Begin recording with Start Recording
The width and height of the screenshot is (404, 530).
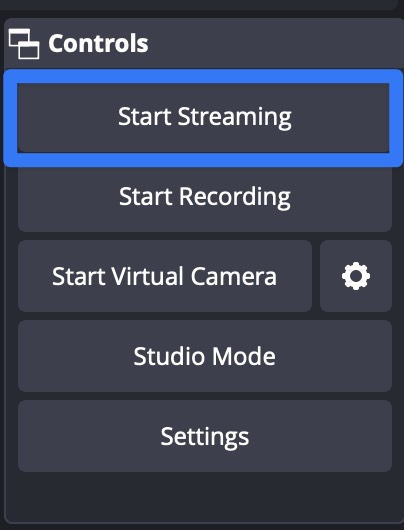[x=205, y=197]
